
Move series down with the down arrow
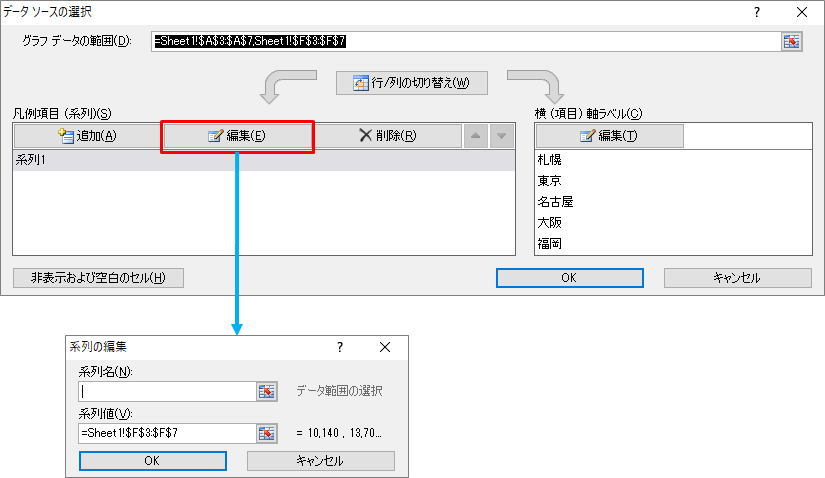(x=500, y=136)
